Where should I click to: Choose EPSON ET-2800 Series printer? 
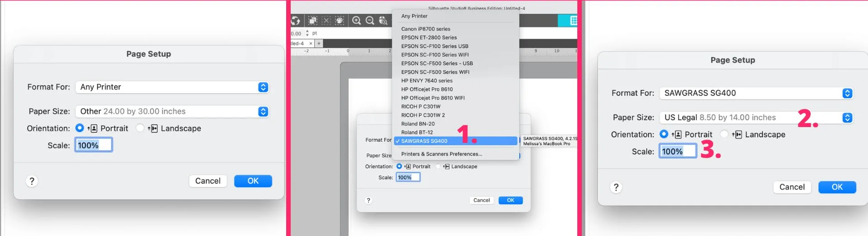coord(456,38)
